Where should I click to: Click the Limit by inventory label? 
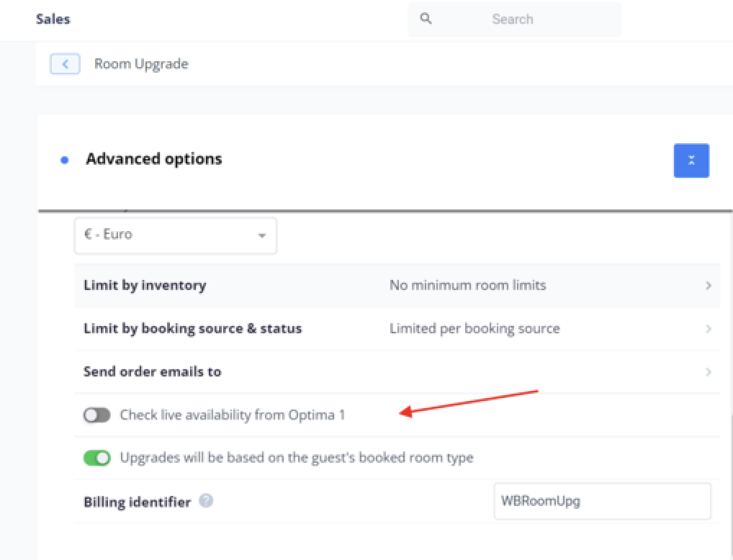(145, 285)
